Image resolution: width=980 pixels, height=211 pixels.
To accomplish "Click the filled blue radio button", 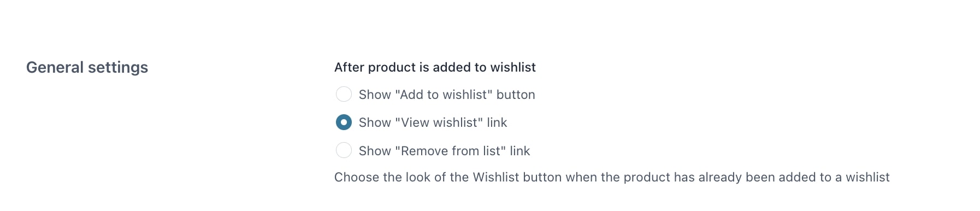I will (x=344, y=122).
